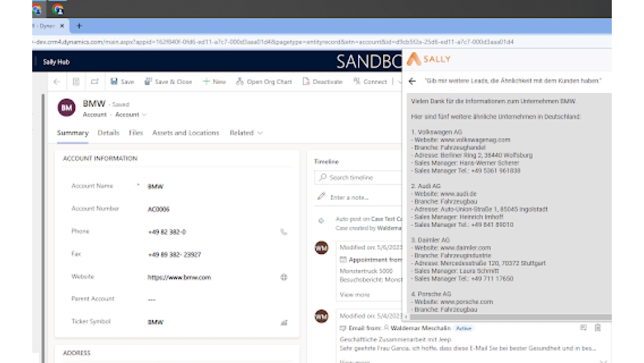Click the Connect command
Viewport: 644px width, 363px height.
pos(370,81)
